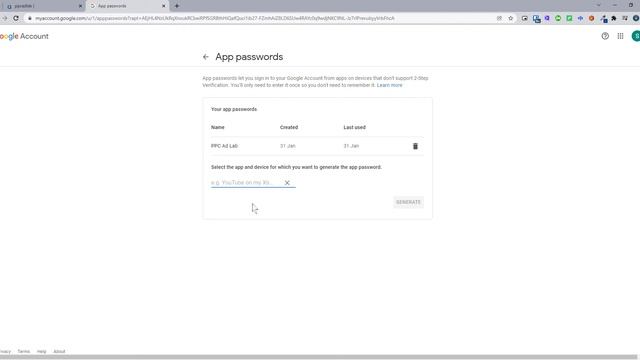
Task: Bookmark this page with the star icon
Action: click(x=511, y=18)
